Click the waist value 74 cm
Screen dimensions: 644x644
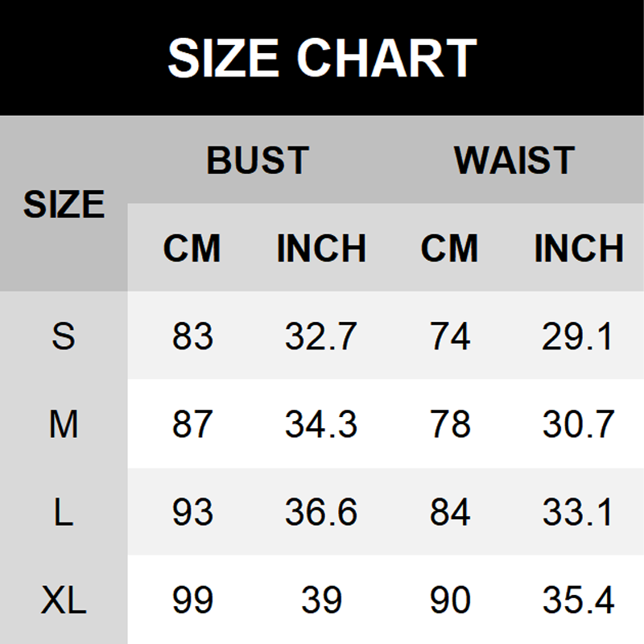coord(449,336)
